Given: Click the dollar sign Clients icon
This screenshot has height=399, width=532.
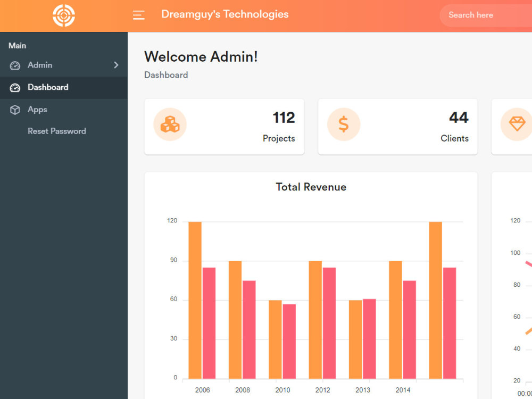Looking at the screenshot, I should 344,124.
